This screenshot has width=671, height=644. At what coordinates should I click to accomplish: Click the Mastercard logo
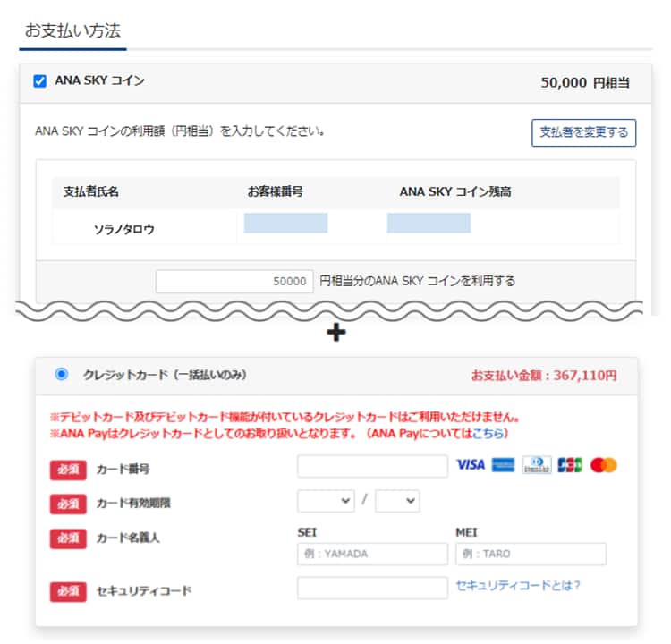point(604,465)
